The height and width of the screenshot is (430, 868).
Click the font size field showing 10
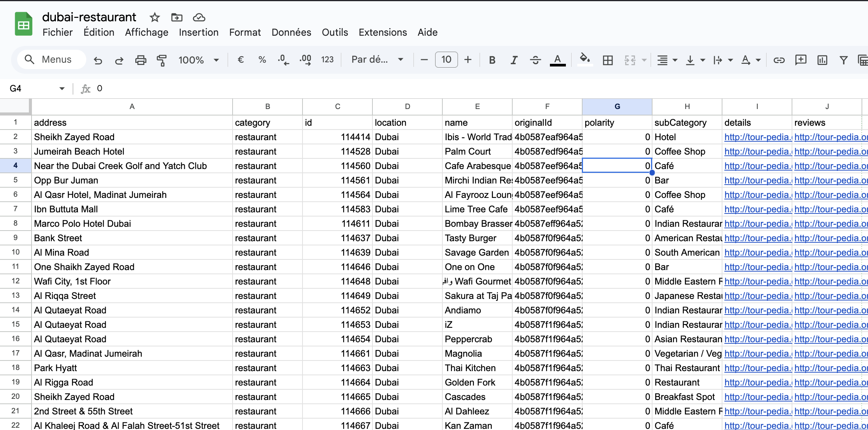tap(446, 60)
